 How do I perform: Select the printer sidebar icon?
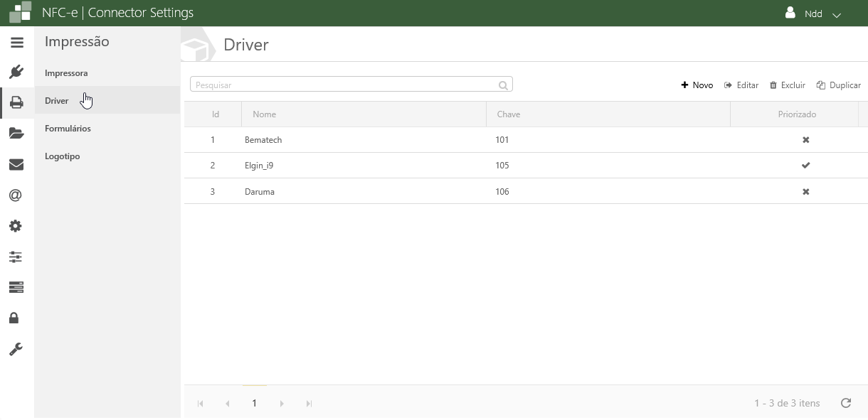16,102
